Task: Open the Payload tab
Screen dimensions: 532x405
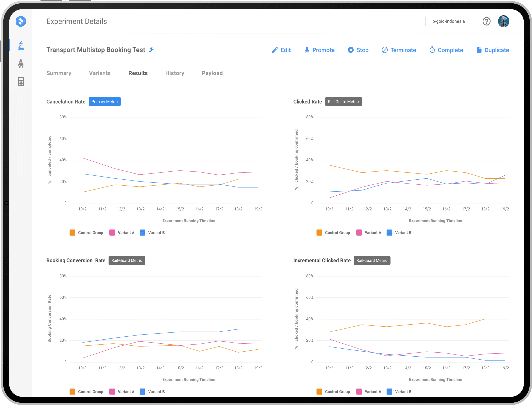Action: coord(212,73)
